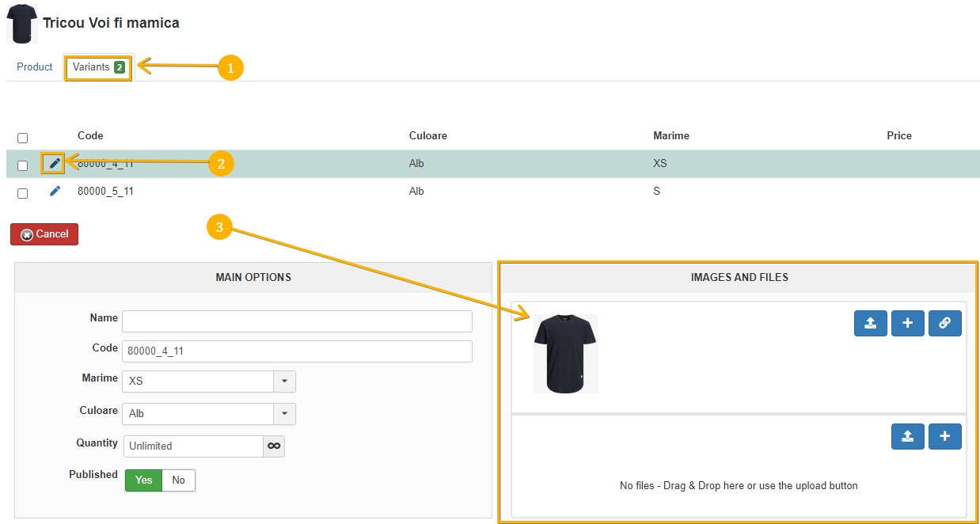Click the upload image button in the images area
980x524 pixels.
click(x=870, y=323)
